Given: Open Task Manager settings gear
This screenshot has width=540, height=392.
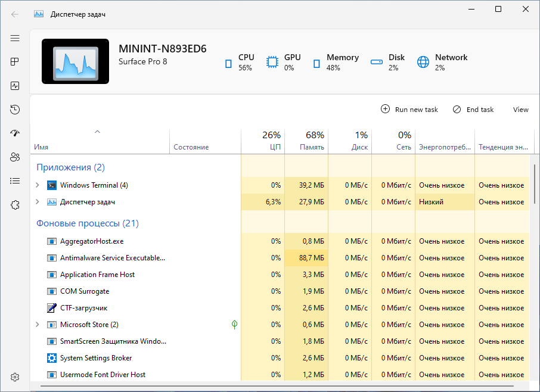Looking at the screenshot, I should point(15,377).
